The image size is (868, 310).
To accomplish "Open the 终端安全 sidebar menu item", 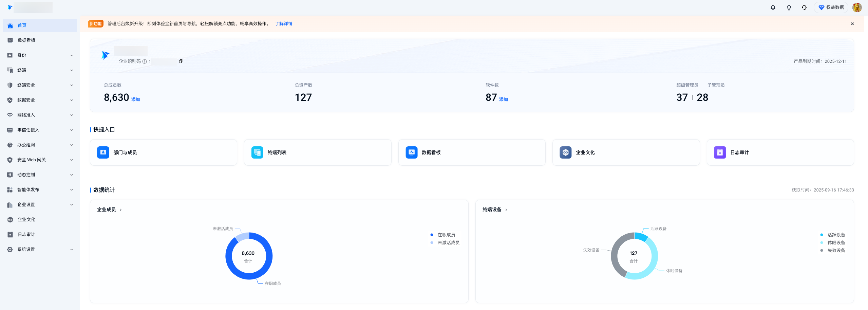I will click(40, 85).
